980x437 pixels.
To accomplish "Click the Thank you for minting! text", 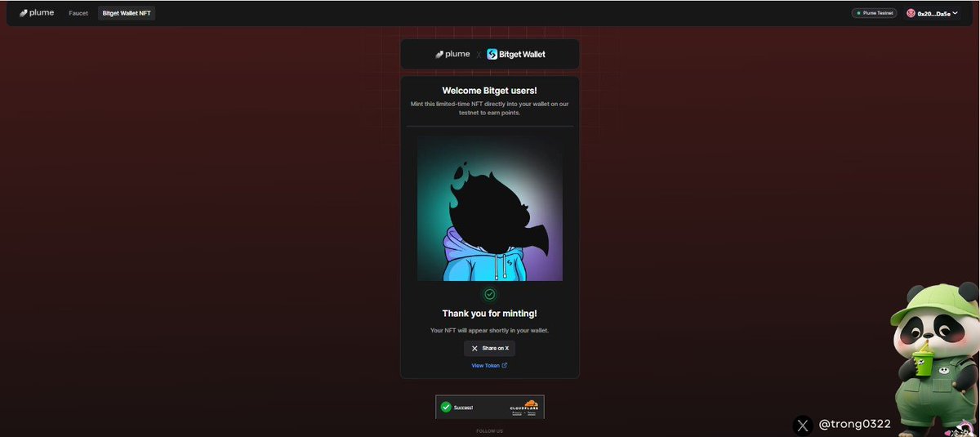I will [490, 313].
